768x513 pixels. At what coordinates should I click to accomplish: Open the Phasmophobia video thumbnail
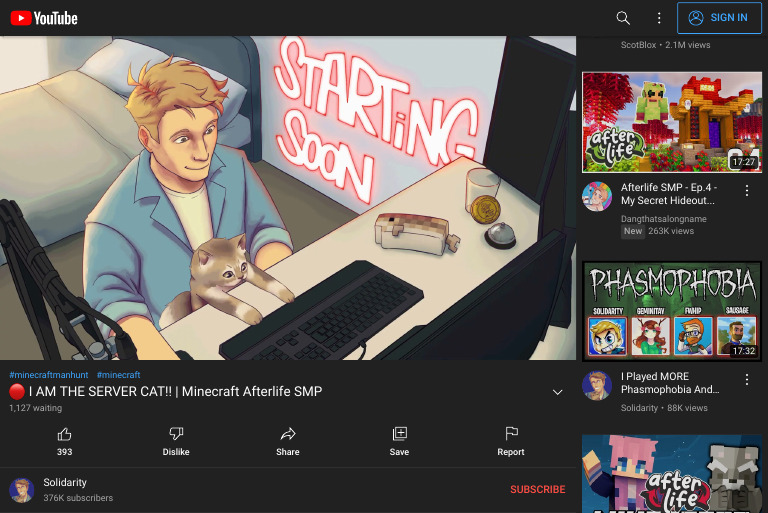point(672,311)
